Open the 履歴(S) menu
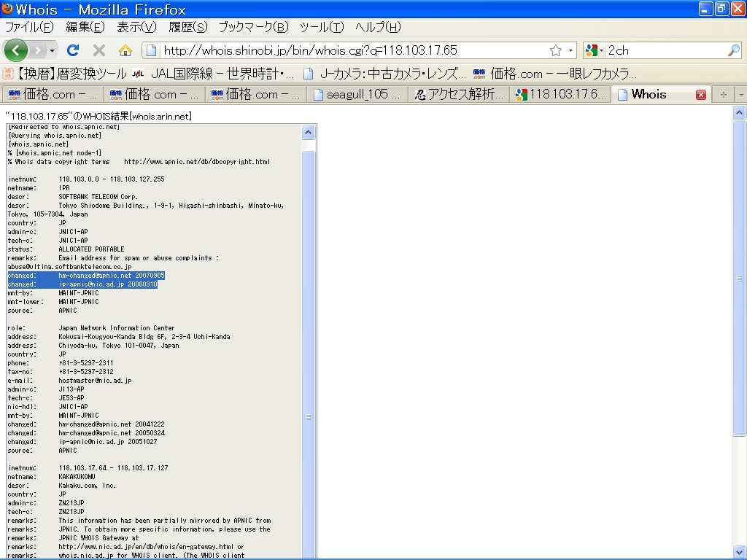This screenshot has height=560, width=747. point(187,27)
